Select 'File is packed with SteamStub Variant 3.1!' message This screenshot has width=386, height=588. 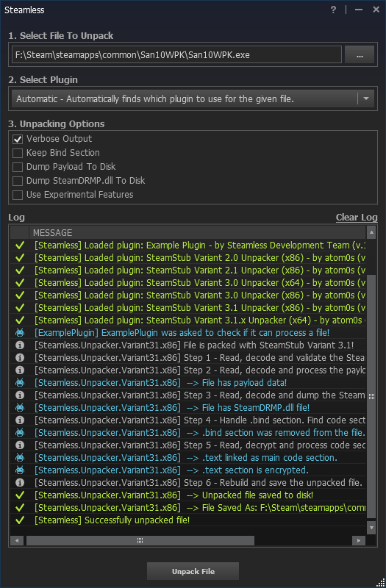pos(194,345)
